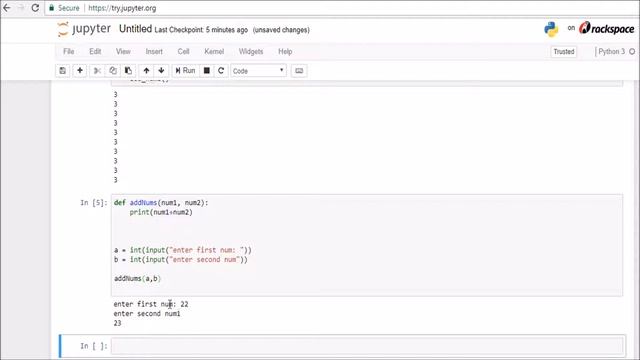The image size is (640, 360).
Task: Open the Widgets menu
Action: click(x=251, y=51)
